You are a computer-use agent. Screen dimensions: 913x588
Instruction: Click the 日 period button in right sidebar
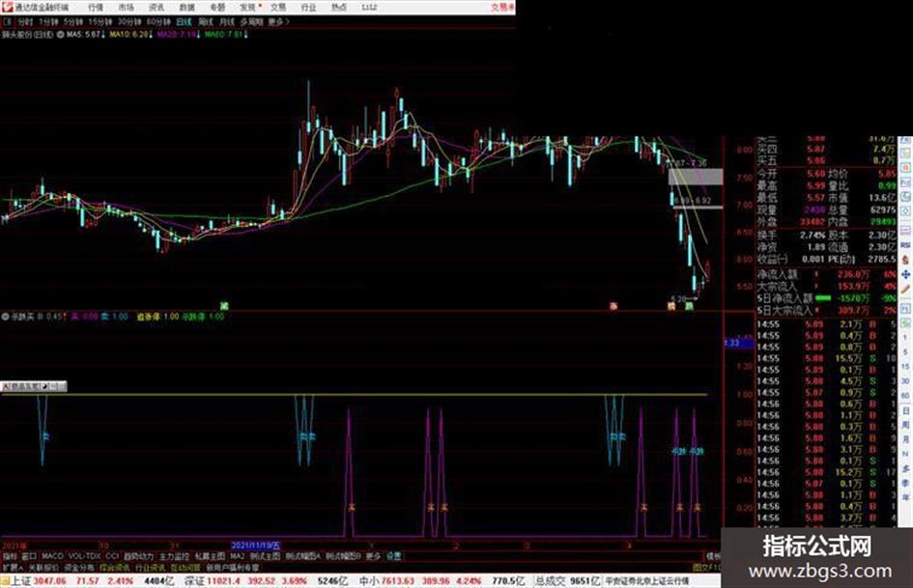coord(905,411)
